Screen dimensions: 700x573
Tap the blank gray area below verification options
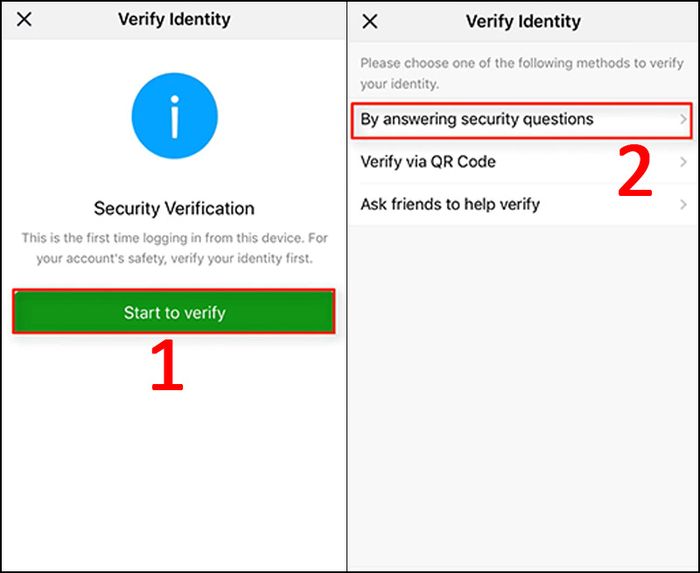523,395
